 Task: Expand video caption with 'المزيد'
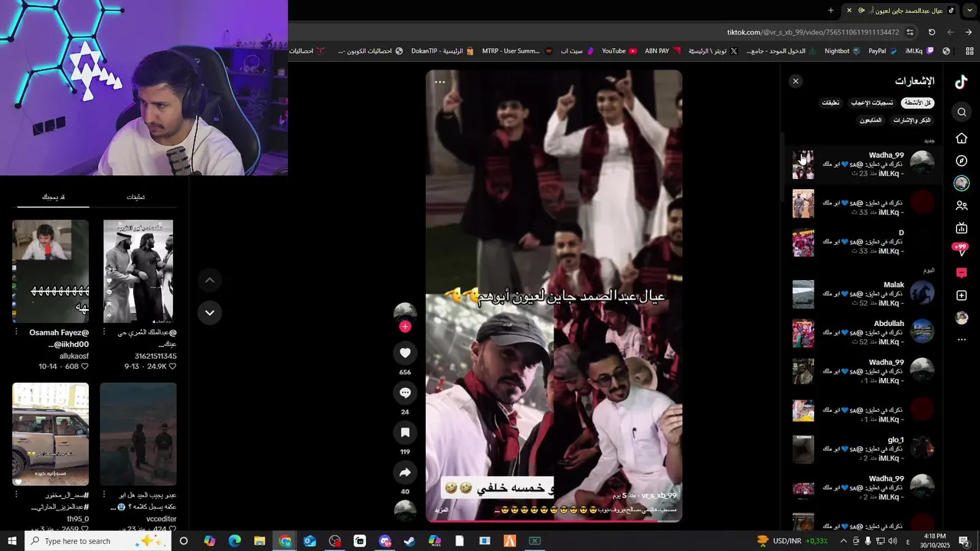(441, 510)
